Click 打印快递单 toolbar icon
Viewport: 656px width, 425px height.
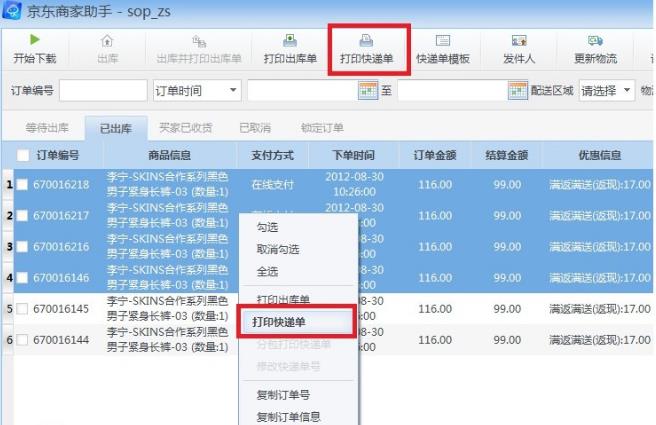pyautogui.click(x=366, y=41)
